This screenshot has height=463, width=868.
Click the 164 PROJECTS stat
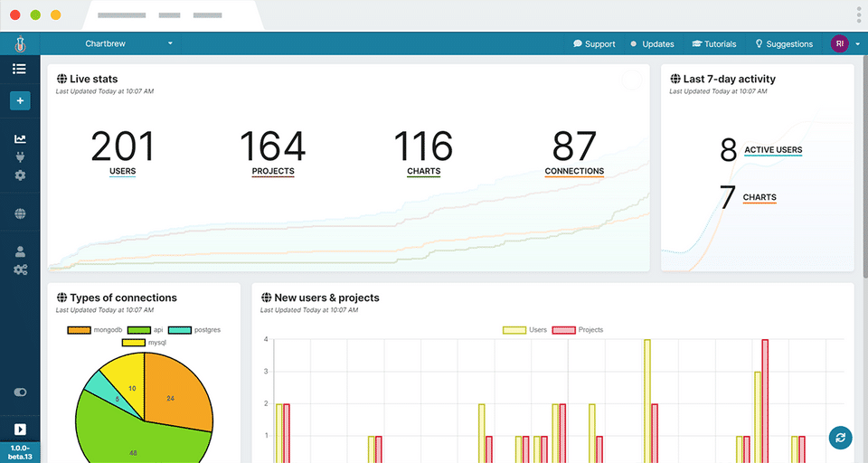point(273,154)
